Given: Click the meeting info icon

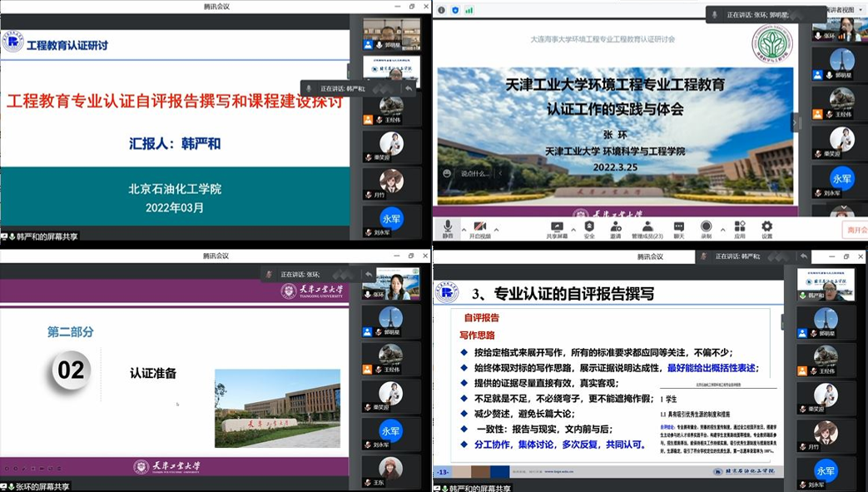Looking at the screenshot, I should [x=442, y=10].
